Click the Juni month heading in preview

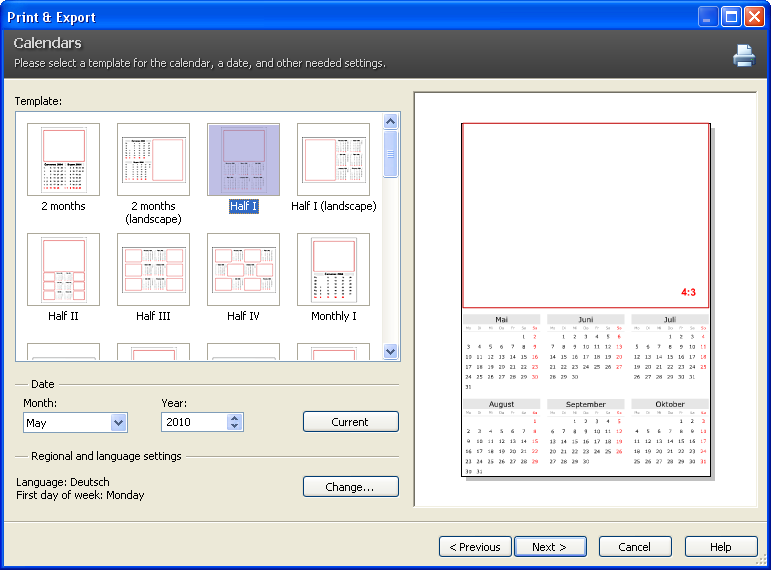pyautogui.click(x=586, y=320)
